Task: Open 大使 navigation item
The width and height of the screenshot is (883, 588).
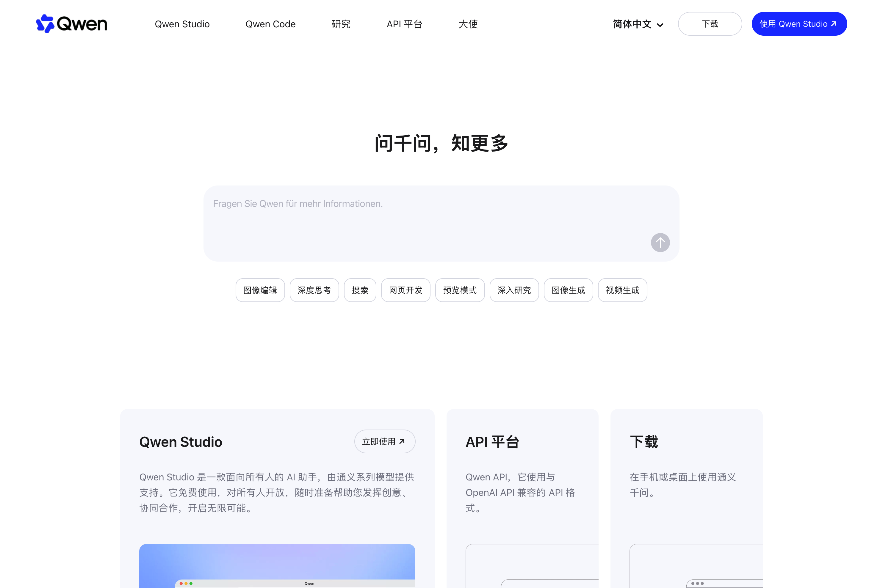Action: pyautogui.click(x=468, y=24)
